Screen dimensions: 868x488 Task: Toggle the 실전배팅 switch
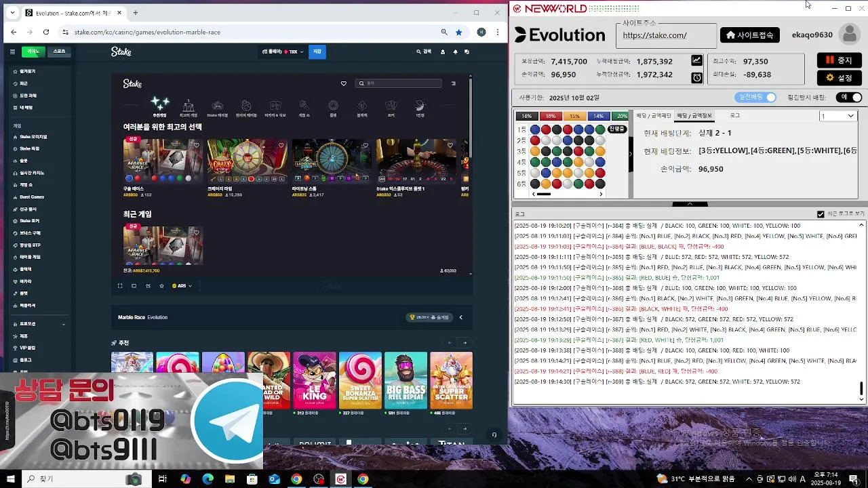point(755,98)
